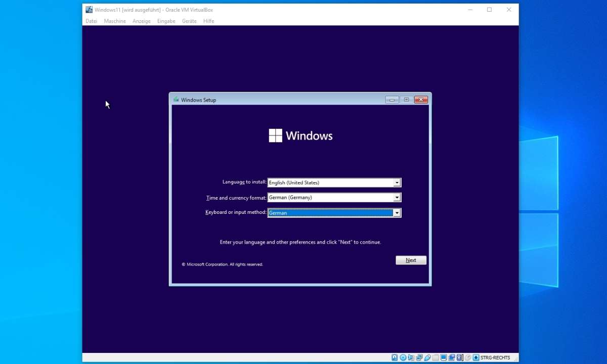Open the Language to install dropdown arrow
Image resolution: width=607 pixels, height=364 pixels.
click(397, 183)
